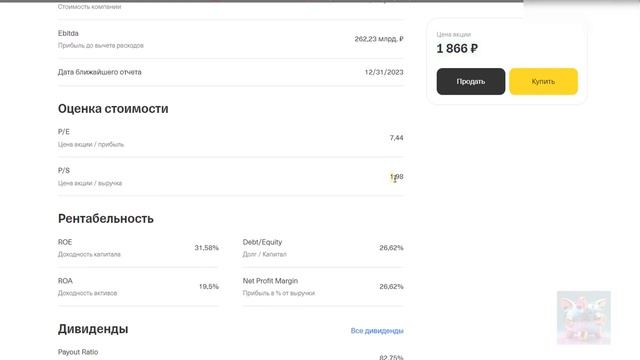Image resolution: width=640 pixels, height=360 pixels.
Task: Open the Все дивиденды link
Action: pyautogui.click(x=377, y=331)
